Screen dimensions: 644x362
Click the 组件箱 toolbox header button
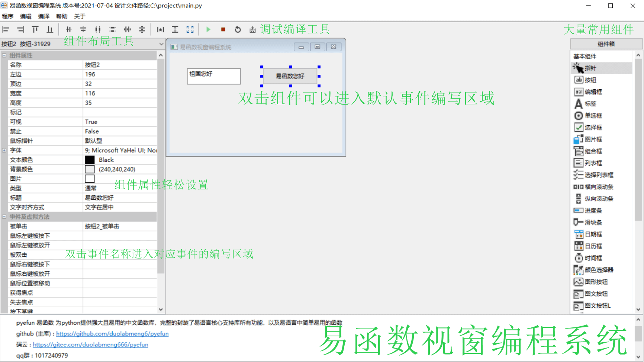(606, 44)
